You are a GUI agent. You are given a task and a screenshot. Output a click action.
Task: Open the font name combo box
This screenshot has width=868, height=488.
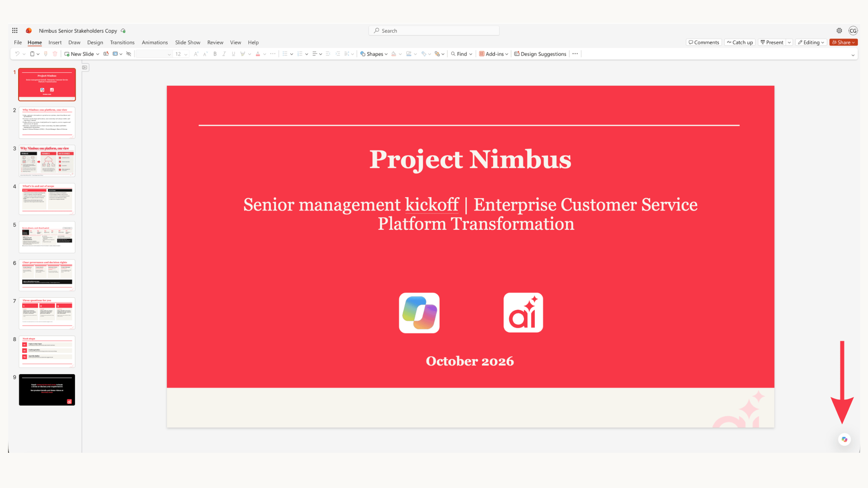(154, 54)
